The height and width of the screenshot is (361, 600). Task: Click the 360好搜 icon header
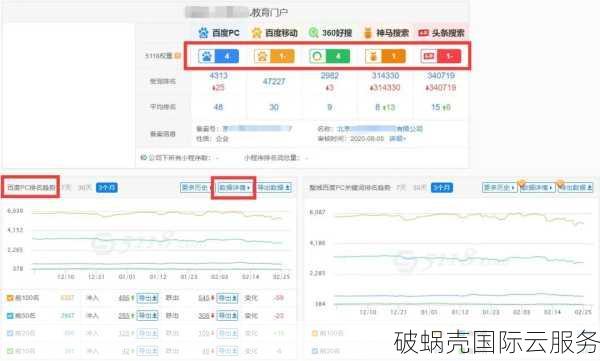[313, 33]
